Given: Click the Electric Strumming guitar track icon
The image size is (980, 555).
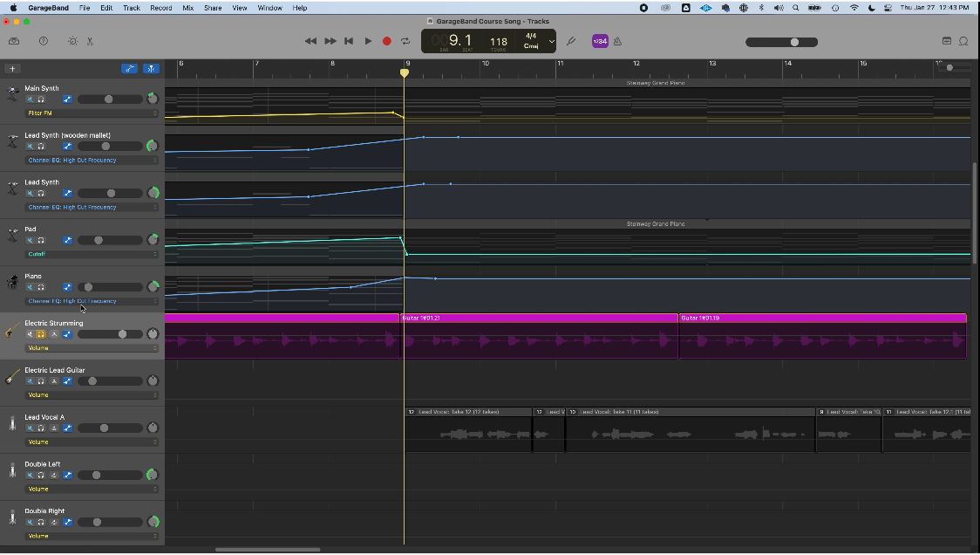Looking at the screenshot, I should (x=12, y=332).
